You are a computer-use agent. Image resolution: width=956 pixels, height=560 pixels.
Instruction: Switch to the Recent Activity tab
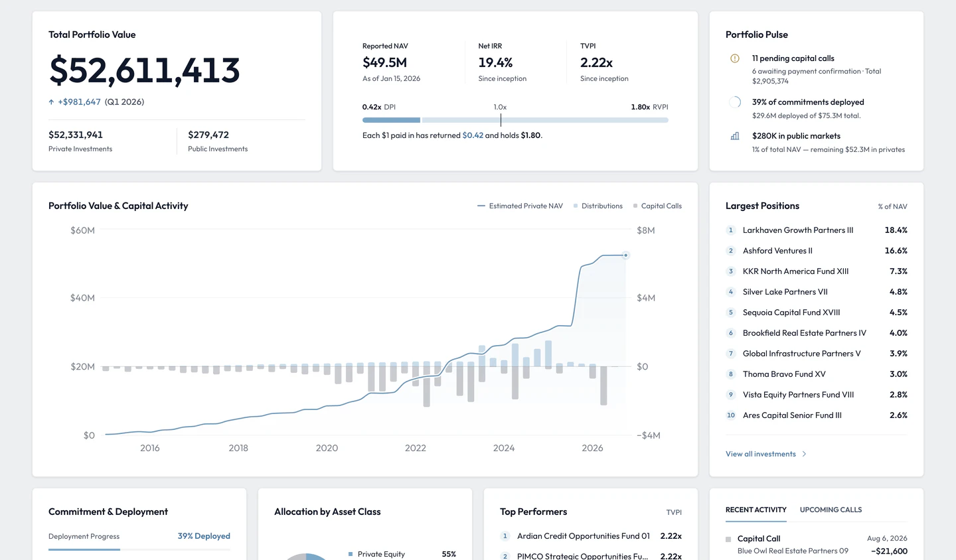click(x=756, y=510)
